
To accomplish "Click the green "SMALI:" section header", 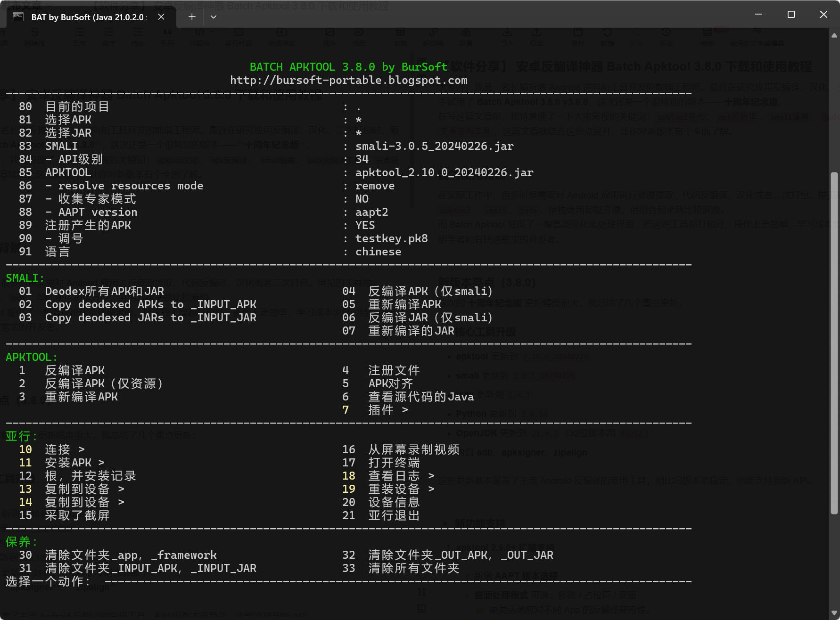I will tap(25, 278).
